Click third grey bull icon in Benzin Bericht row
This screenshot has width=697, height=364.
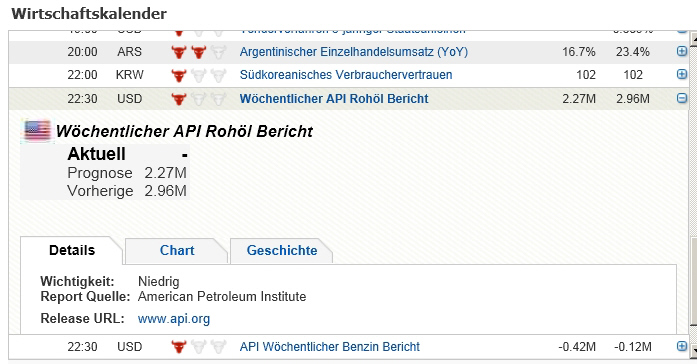point(218,347)
